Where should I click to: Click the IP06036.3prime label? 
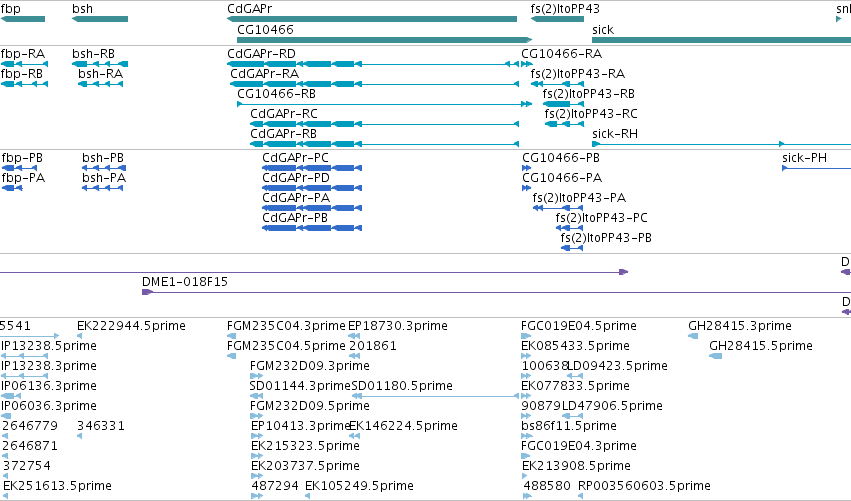[49, 406]
